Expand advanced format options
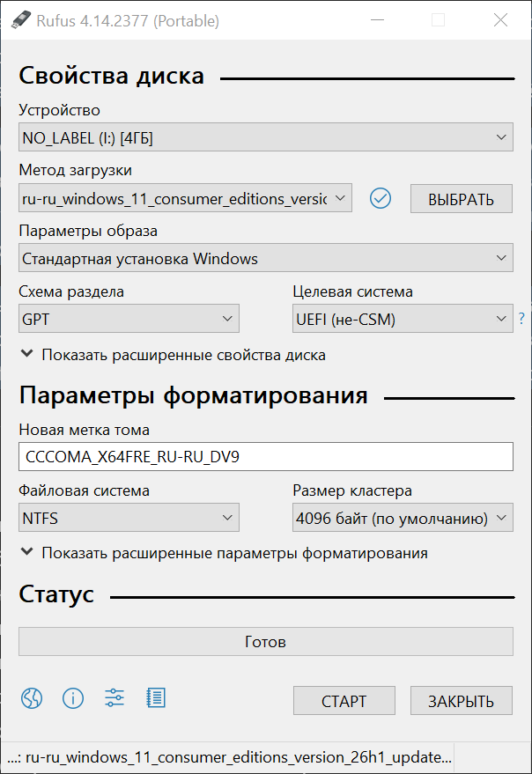This screenshot has height=774, width=532. (x=224, y=553)
